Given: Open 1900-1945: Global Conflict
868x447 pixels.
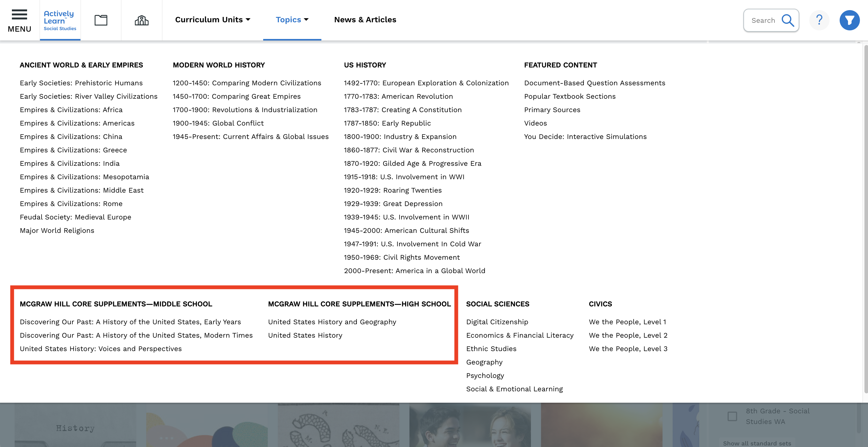Looking at the screenshot, I should click(218, 123).
